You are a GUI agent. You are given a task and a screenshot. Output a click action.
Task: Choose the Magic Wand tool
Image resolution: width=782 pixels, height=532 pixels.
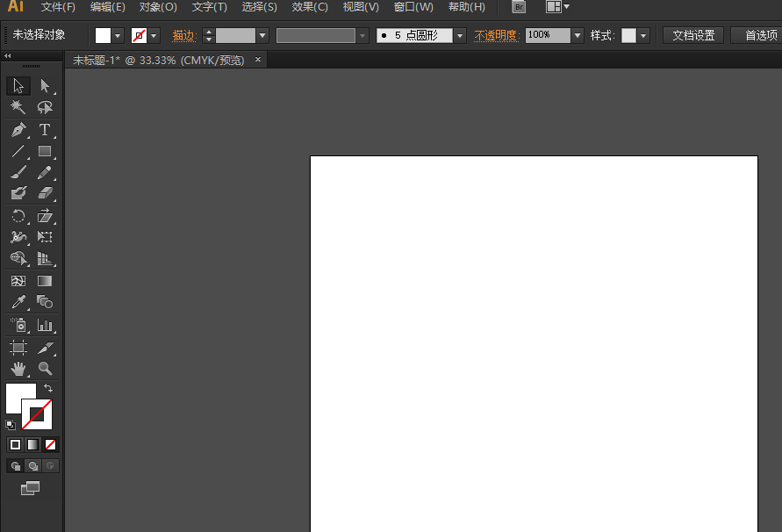(18, 107)
